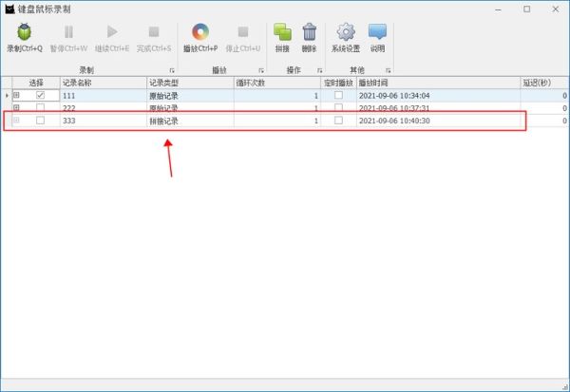Open the 操作 group dialog launcher
570x392 pixels.
click(319, 70)
